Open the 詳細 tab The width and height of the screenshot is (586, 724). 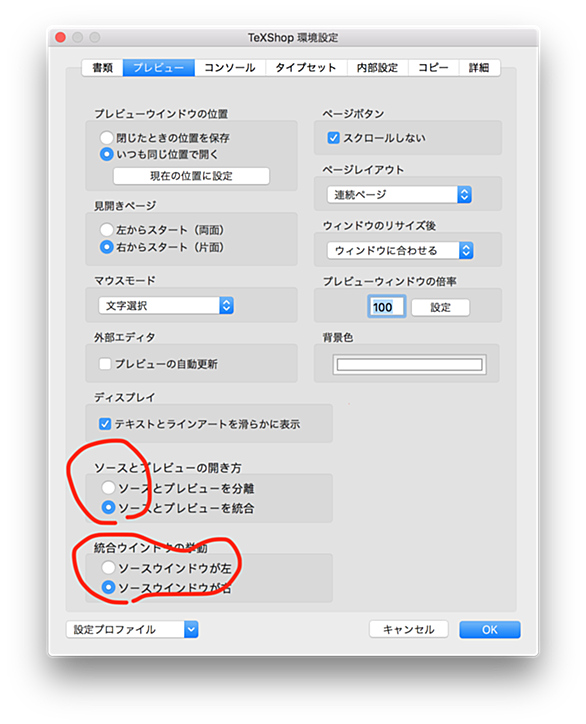479,67
